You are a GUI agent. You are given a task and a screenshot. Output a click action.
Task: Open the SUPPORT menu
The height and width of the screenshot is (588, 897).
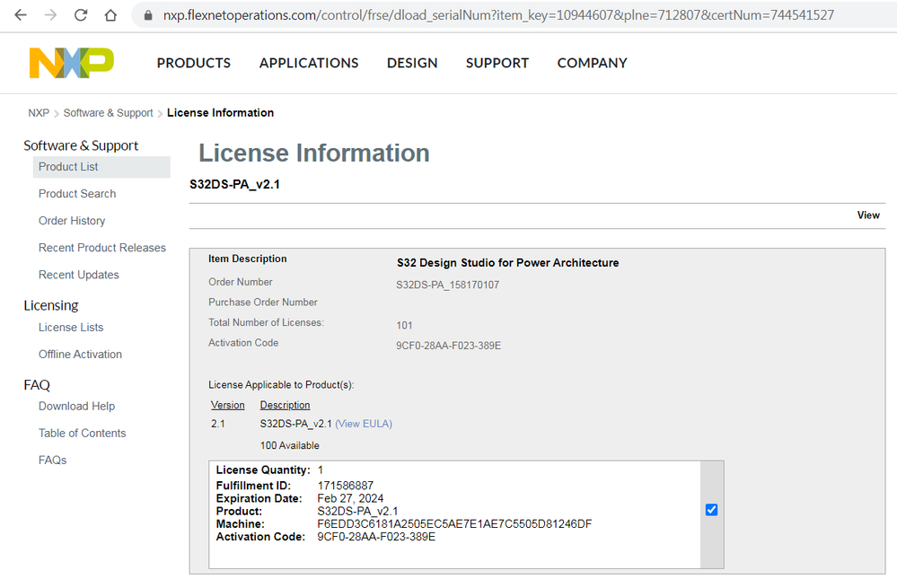coord(497,63)
